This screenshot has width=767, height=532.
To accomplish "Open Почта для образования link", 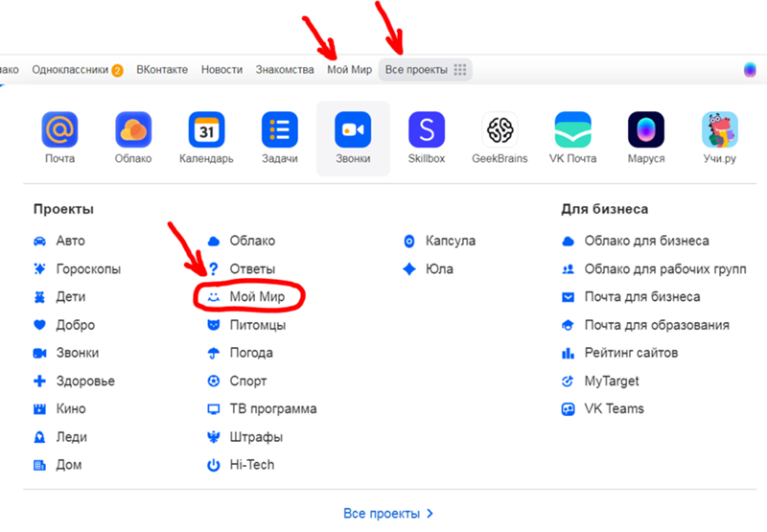I will 657,325.
